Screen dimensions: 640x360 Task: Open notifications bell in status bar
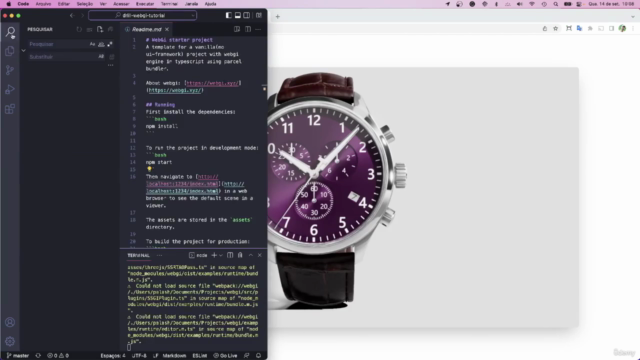pos(258,356)
